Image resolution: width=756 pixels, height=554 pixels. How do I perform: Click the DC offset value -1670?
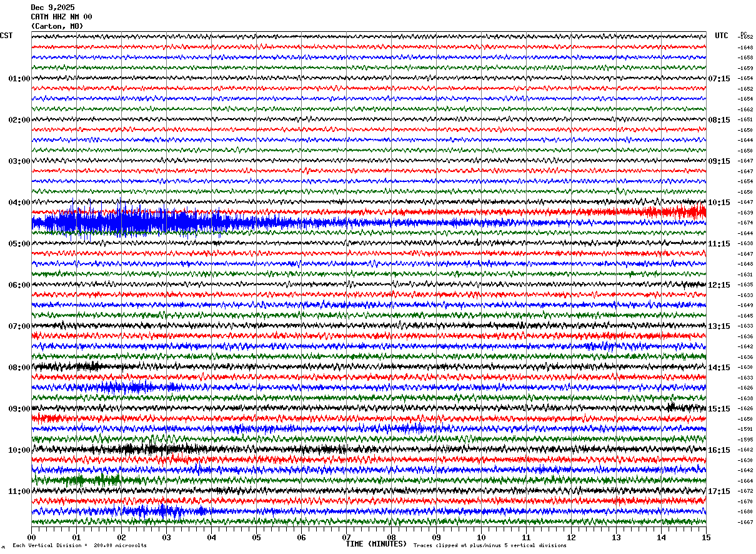click(x=745, y=501)
